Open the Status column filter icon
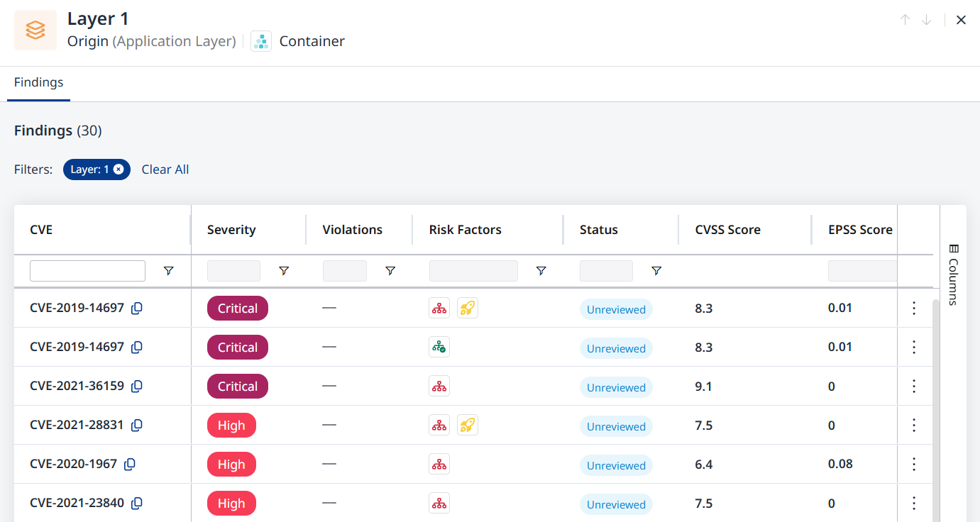The width and height of the screenshot is (980, 522). tap(656, 271)
